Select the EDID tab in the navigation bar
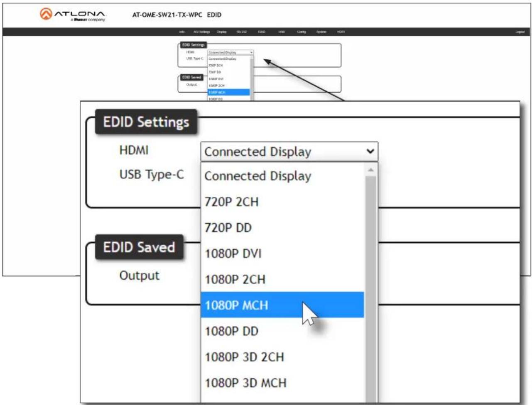The height and width of the screenshot is (405, 532). [262, 32]
